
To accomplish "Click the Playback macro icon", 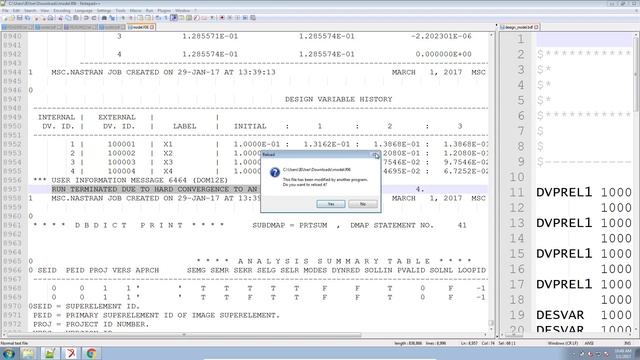I will [238, 18].
